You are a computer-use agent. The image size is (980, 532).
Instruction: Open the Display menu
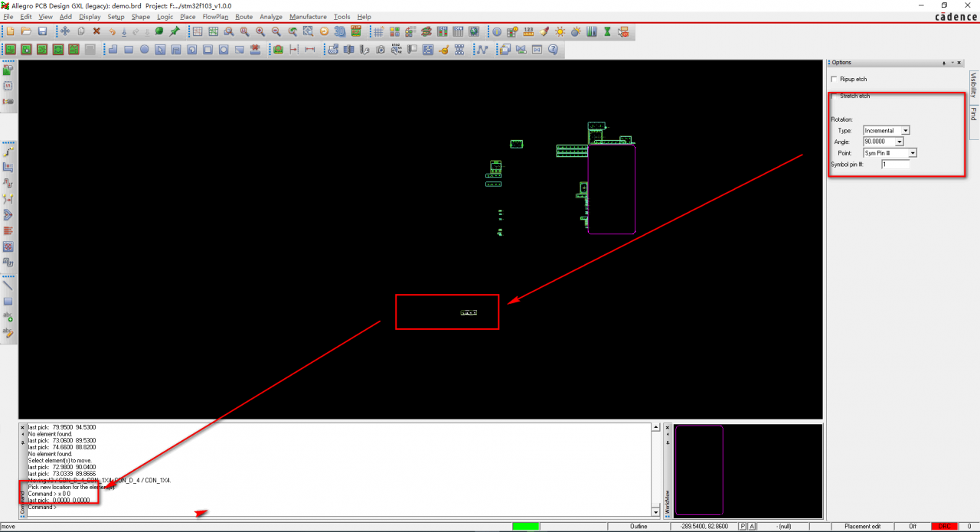click(90, 16)
